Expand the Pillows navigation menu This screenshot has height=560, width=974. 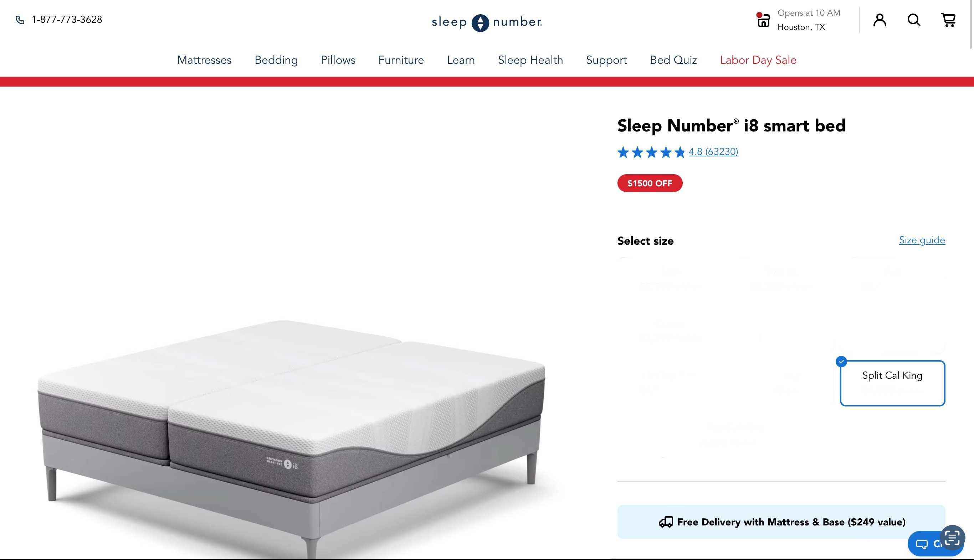point(338,60)
